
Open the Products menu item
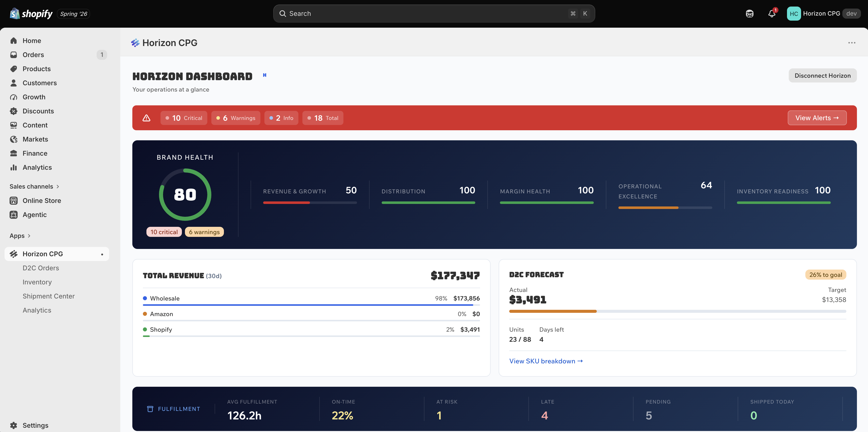[x=57, y=69]
